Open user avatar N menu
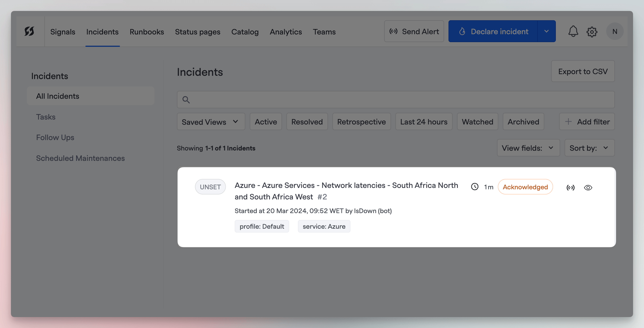 (x=615, y=31)
